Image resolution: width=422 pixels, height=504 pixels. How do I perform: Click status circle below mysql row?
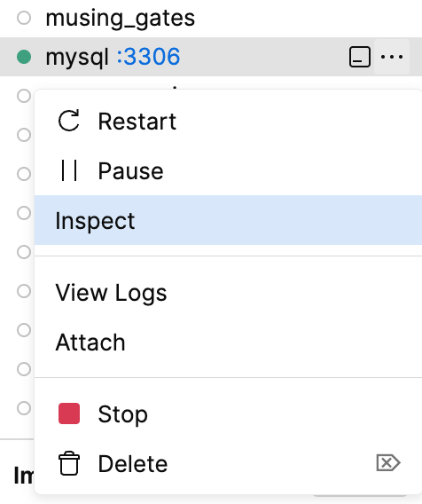click(x=24, y=96)
